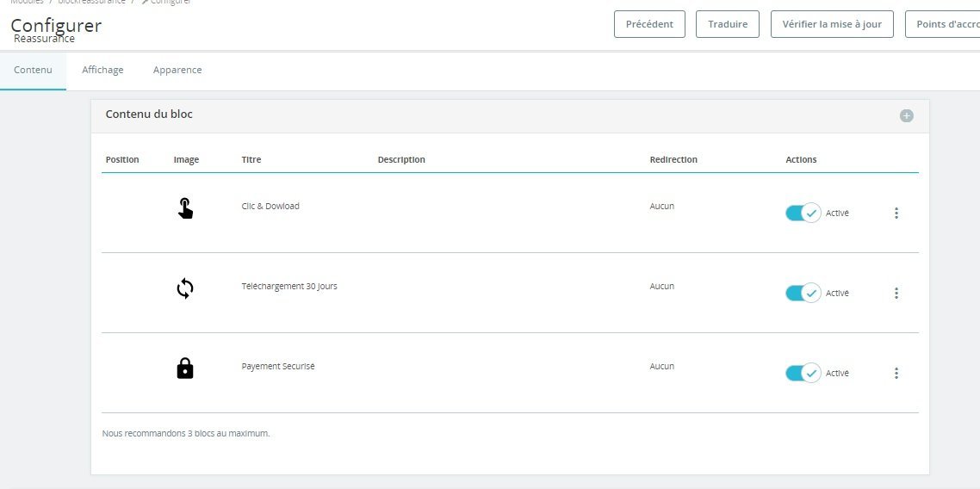
Task: Click the circular arrows refresh icon
Action: (x=185, y=288)
